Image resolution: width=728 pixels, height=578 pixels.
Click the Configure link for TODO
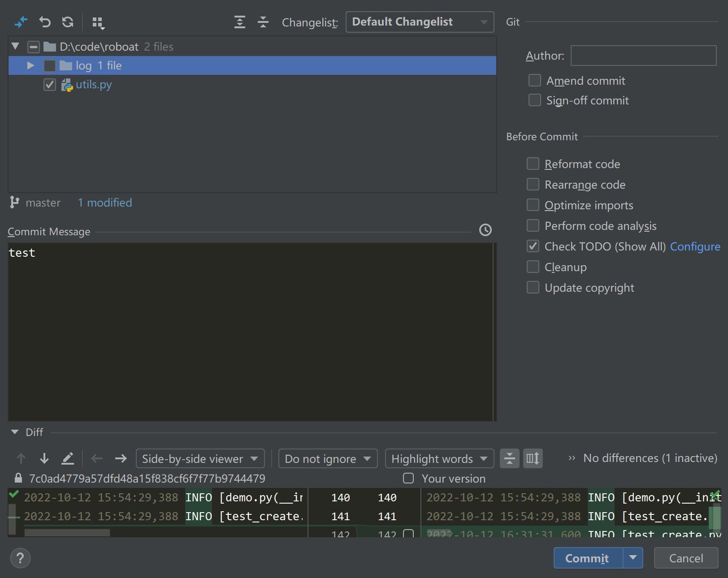tap(695, 246)
